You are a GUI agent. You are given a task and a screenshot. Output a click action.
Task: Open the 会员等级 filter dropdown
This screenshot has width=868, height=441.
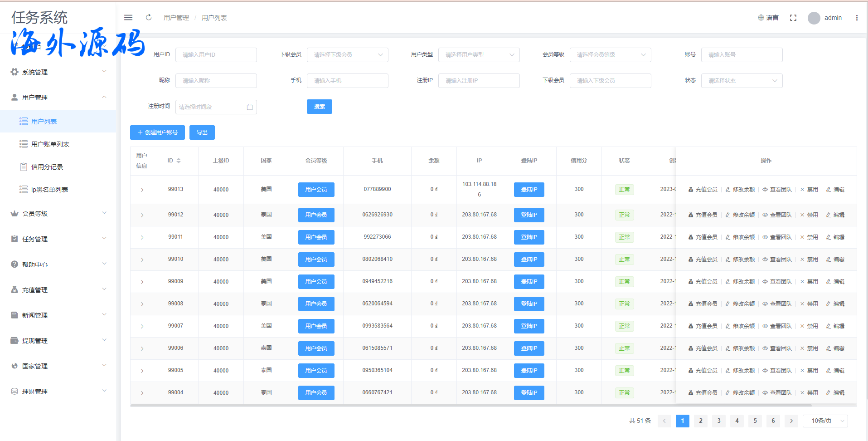(610, 55)
